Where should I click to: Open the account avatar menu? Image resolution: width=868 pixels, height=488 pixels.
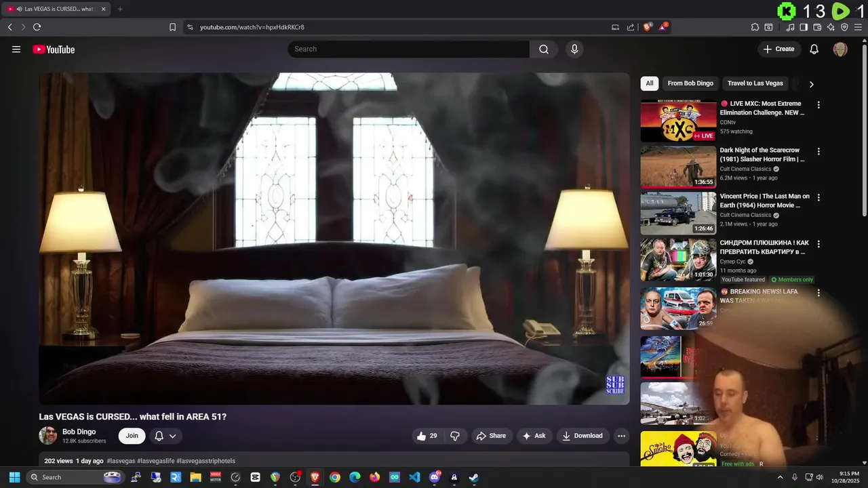[x=840, y=49]
